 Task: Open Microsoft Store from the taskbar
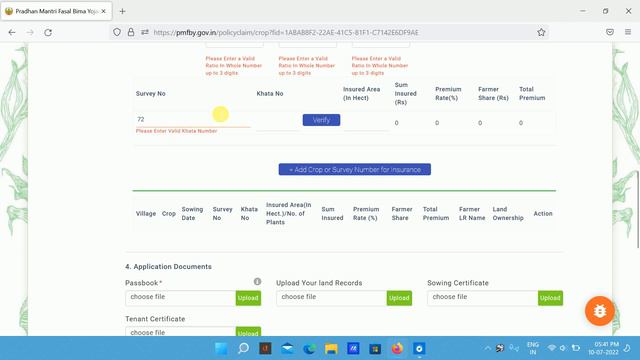coord(375,349)
